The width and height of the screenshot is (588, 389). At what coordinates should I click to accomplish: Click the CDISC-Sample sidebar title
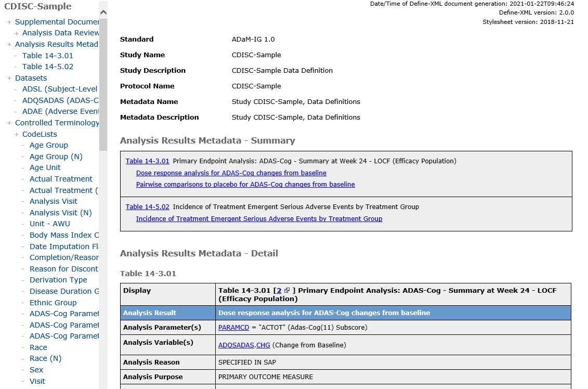click(37, 6)
